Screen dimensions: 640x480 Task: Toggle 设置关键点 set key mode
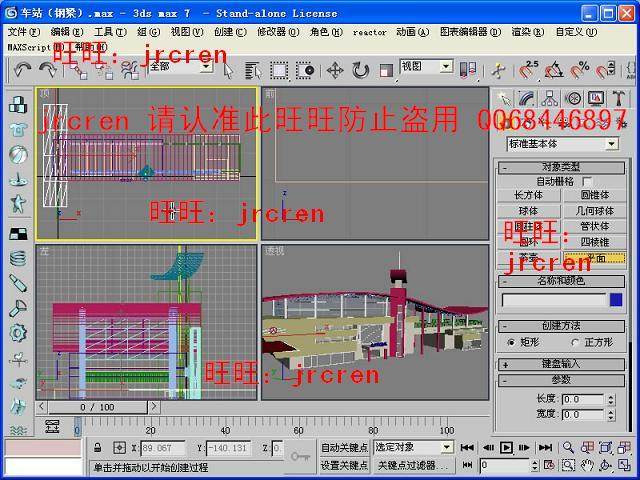point(344,465)
